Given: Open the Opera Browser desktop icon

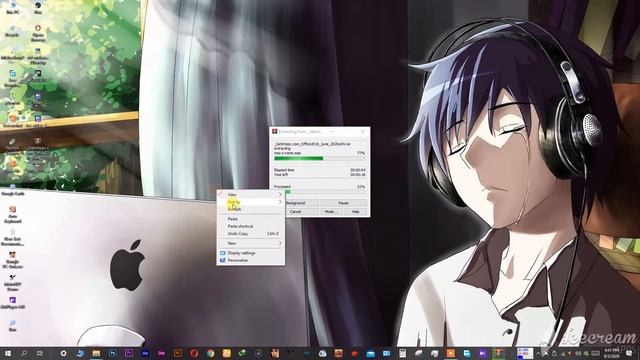Looking at the screenshot, I should (38, 33).
